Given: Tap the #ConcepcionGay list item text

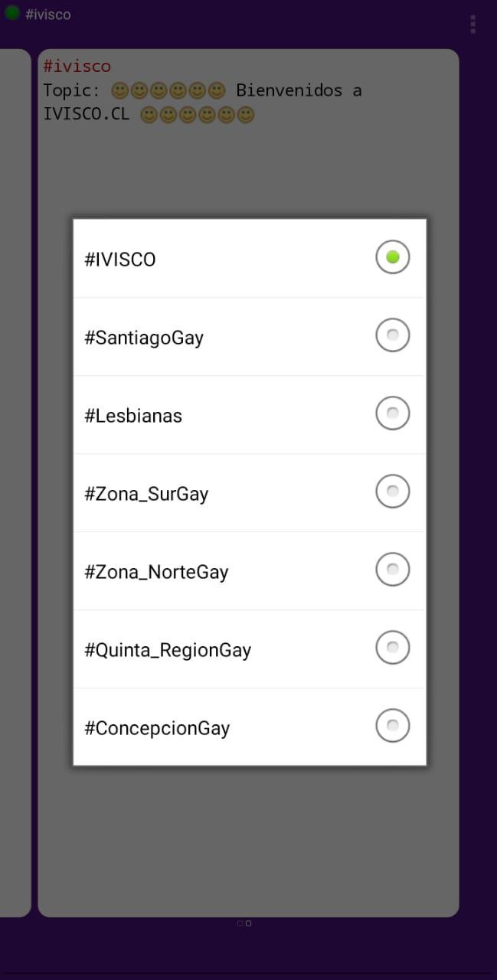Looking at the screenshot, I should (157, 728).
